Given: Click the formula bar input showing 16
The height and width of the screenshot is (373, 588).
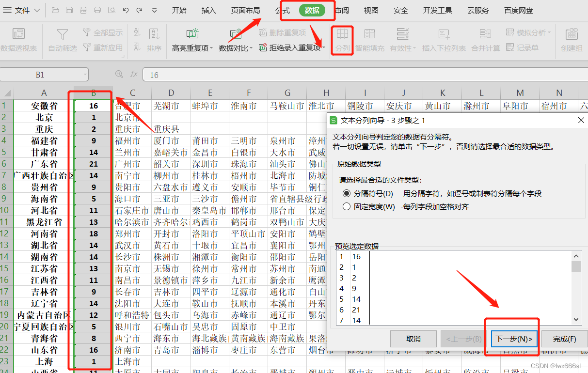Looking at the screenshot, I should [365, 75].
